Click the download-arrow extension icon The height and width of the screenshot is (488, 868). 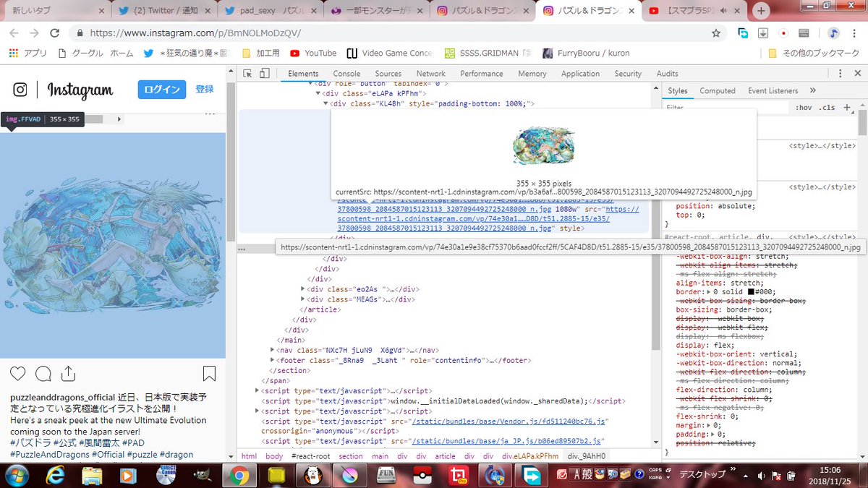tap(762, 33)
